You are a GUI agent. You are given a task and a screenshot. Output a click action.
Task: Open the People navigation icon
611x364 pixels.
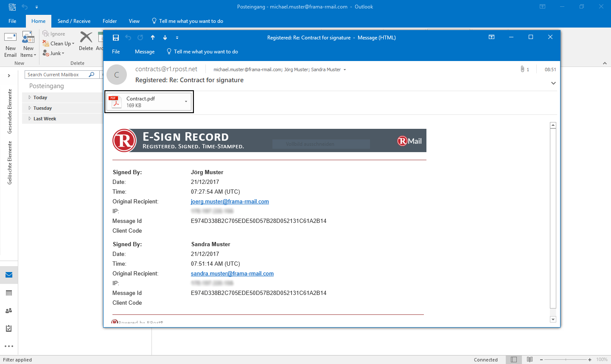coord(9,311)
